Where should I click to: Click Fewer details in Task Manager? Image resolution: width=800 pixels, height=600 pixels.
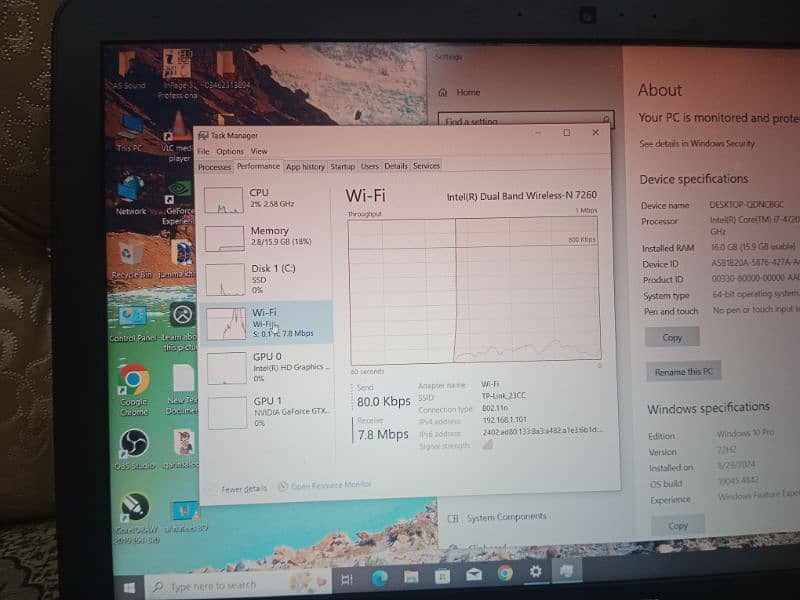point(244,489)
